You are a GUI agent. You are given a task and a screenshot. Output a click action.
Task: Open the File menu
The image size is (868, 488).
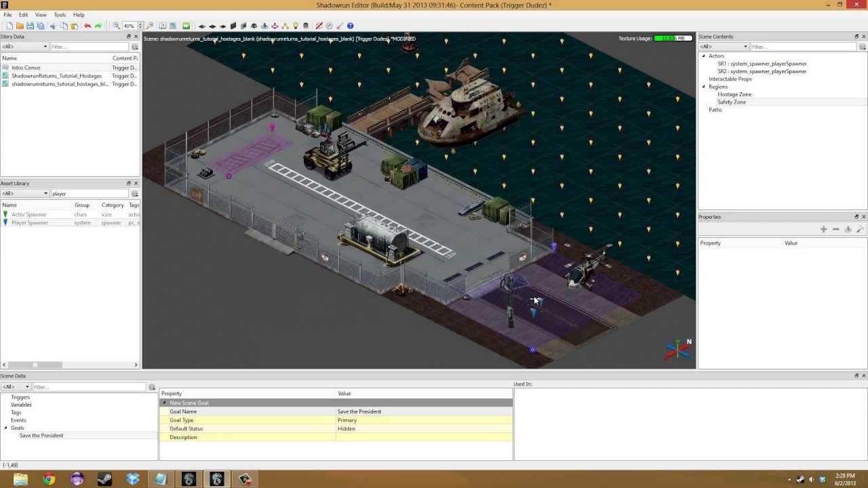coord(7,15)
